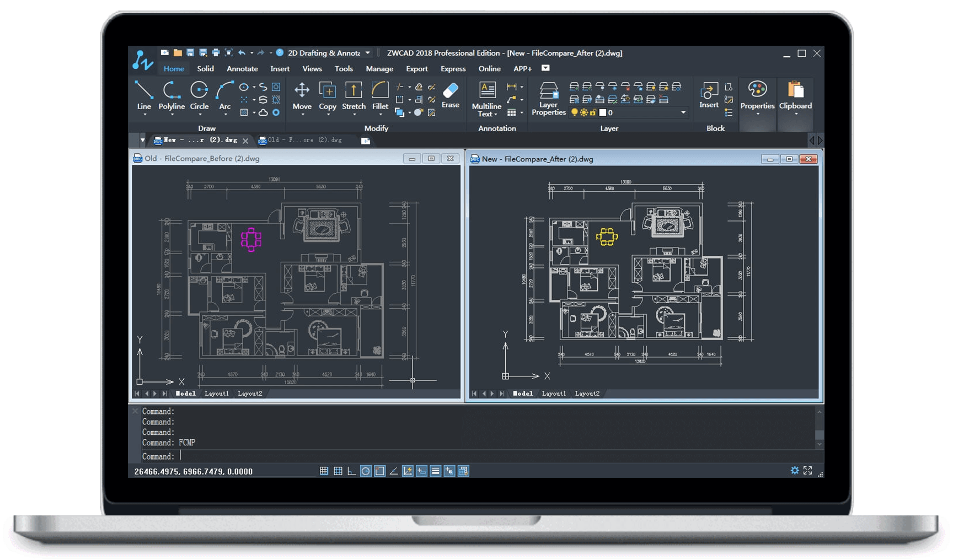
Task: Click the Insert block icon
Action: [x=709, y=95]
